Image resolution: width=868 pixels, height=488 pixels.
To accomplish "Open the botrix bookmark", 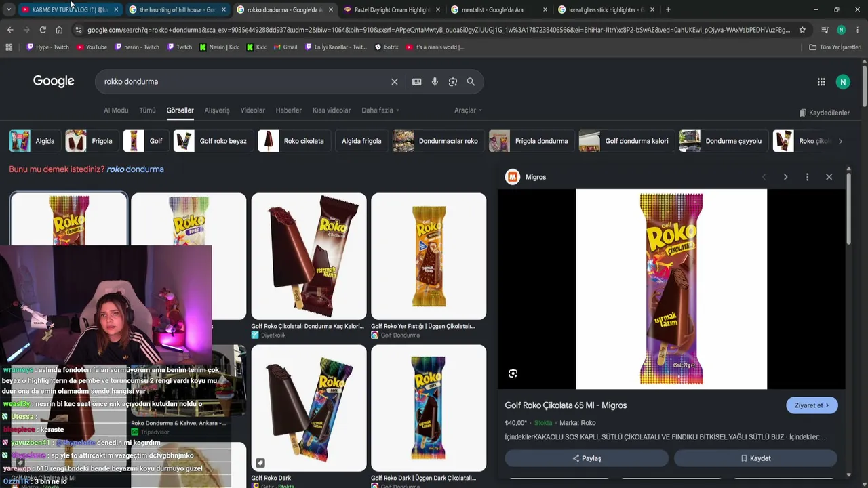I will [x=387, y=47].
